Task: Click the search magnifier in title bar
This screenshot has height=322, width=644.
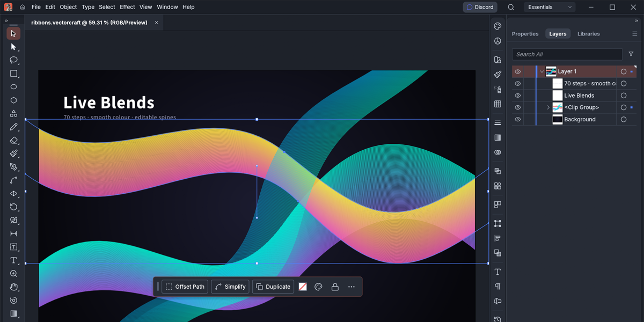Action: click(511, 7)
